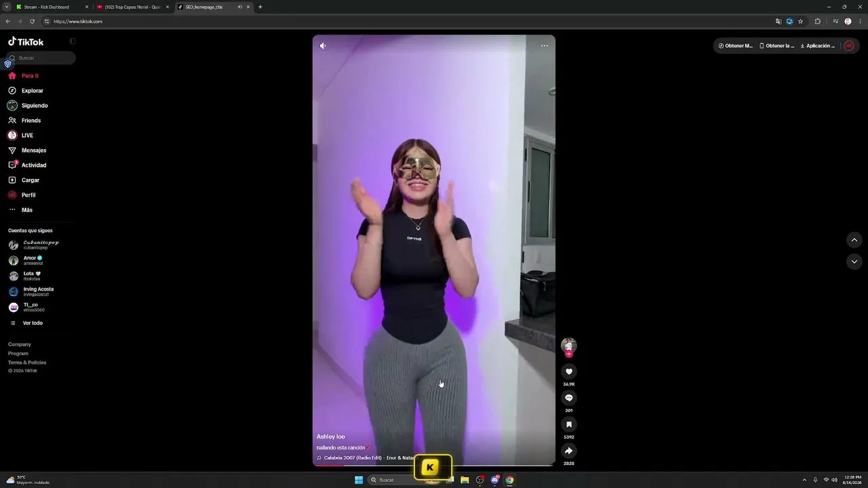
Task: Open Chrome from the taskbar
Action: tap(510, 480)
